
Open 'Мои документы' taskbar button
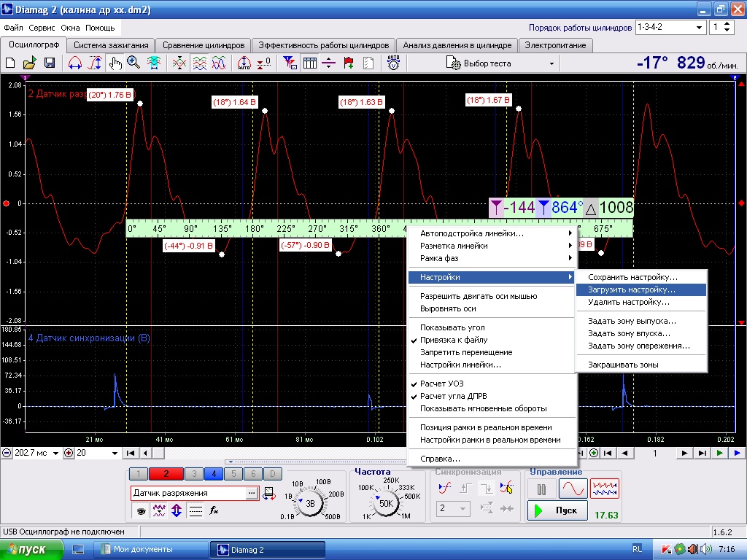point(150,550)
